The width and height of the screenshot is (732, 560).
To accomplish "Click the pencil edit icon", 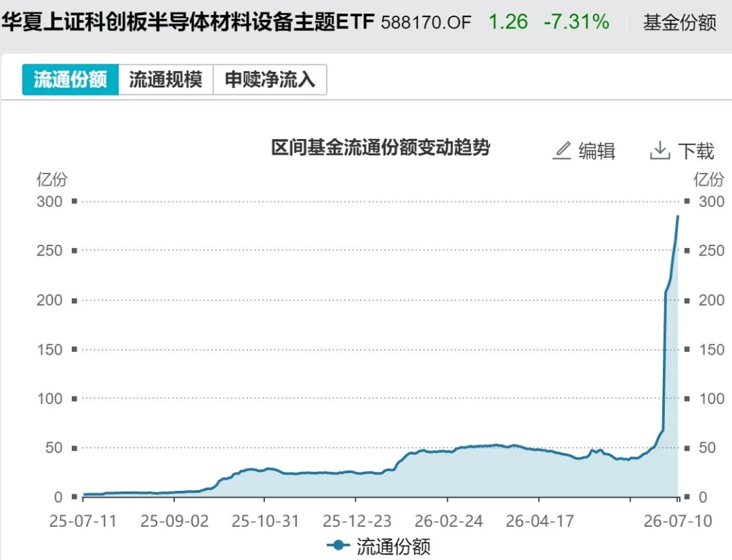I will [562, 151].
